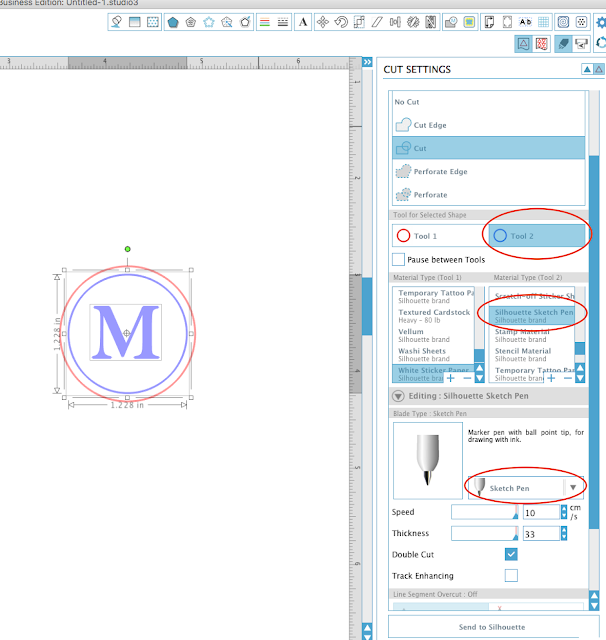
Task: Click the letter M on the canvas
Action: pyautogui.click(x=126, y=332)
